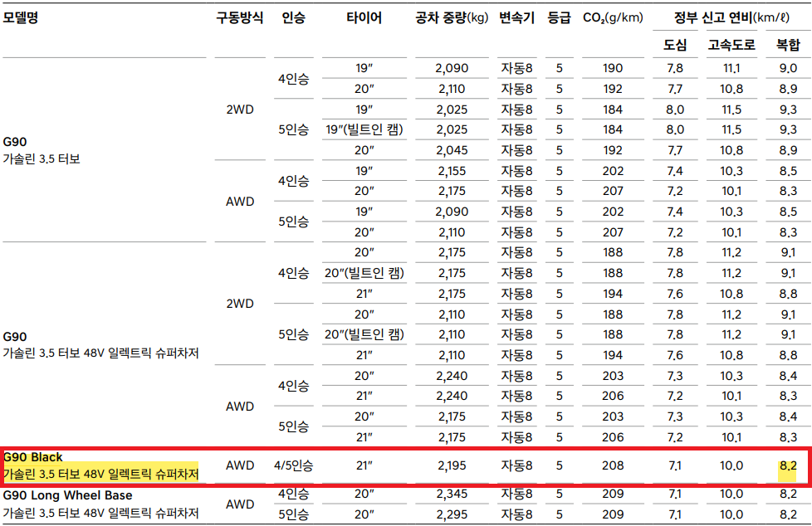Click the 도심 sub-header
This screenshot has width=812, height=526.
(x=675, y=45)
